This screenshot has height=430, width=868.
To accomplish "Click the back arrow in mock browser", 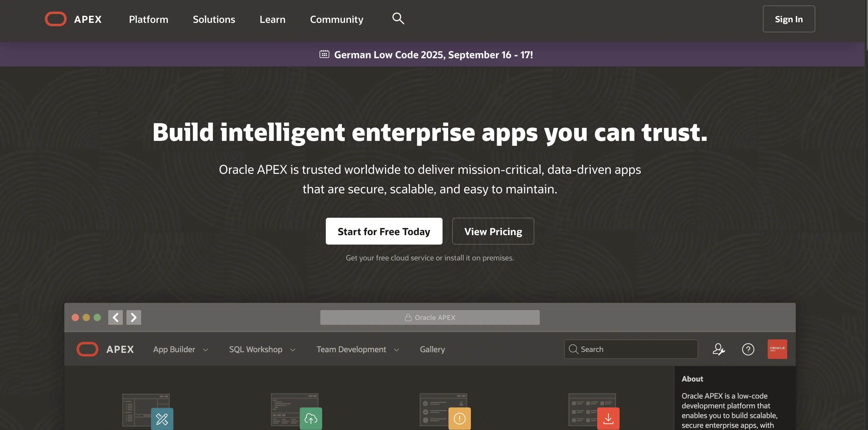I will [x=115, y=317].
